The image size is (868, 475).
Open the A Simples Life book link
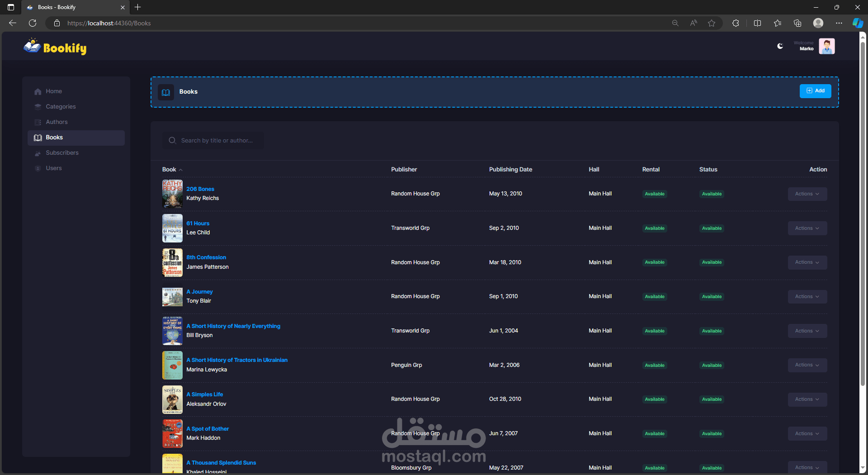(x=205, y=394)
